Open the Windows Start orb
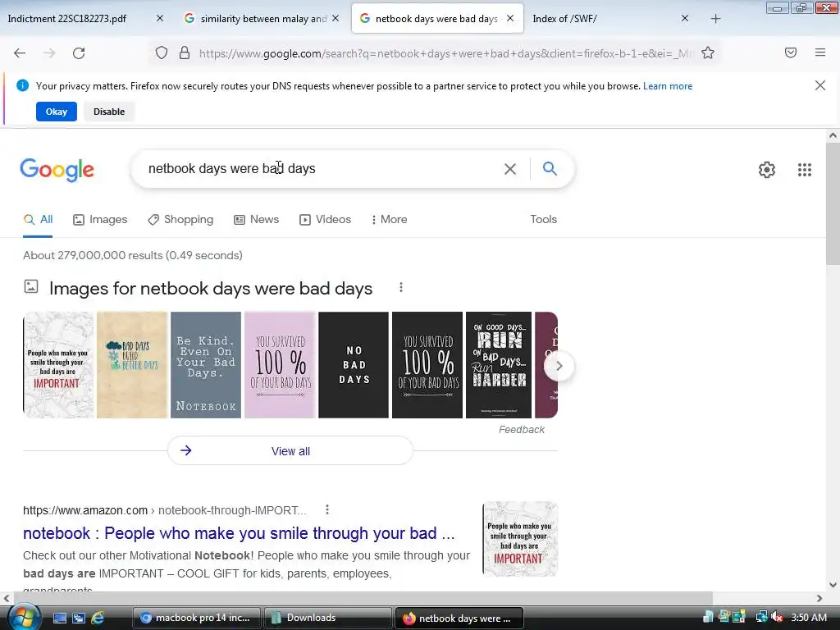840x630 pixels. click(24, 618)
